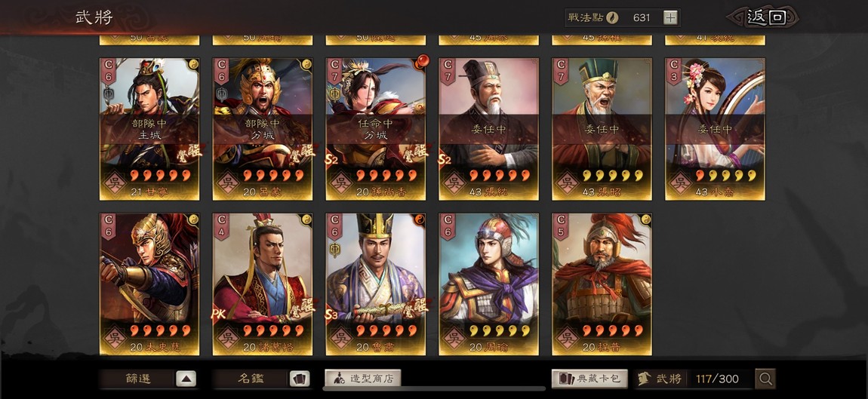Click the S3 season badge on 魯肅 card

(331, 315)
